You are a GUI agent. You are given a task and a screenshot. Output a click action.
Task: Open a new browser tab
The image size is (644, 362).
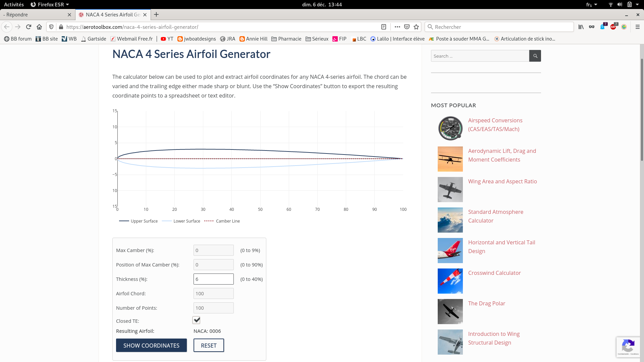(x=156, y=14)
